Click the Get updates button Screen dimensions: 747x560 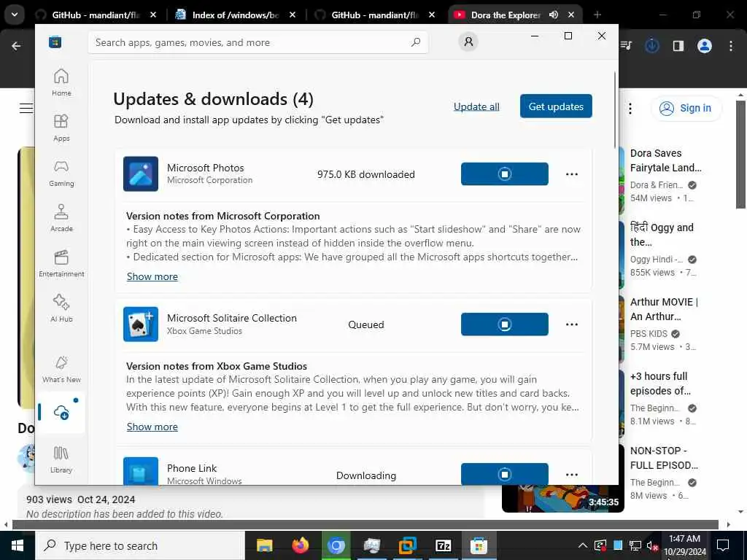pyautogui.click(x=556, y=106)
